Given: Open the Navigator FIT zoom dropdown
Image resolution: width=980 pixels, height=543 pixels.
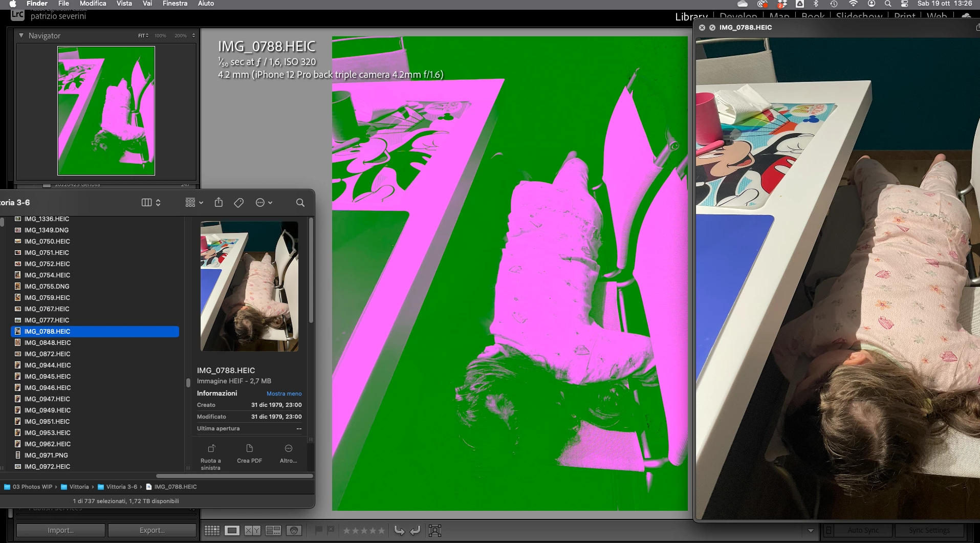Looking at the screenshot, I should pyautogui.click(x=143, y=36).
